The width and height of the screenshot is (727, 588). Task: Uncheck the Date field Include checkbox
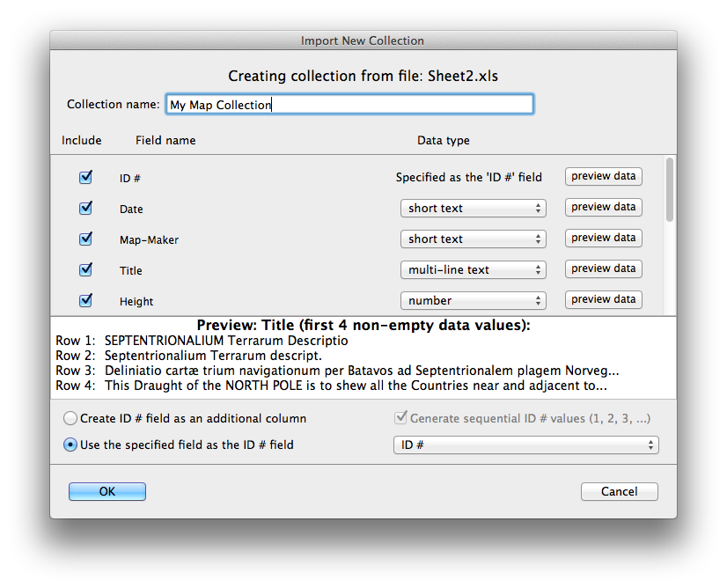click(x=84, y=207)
